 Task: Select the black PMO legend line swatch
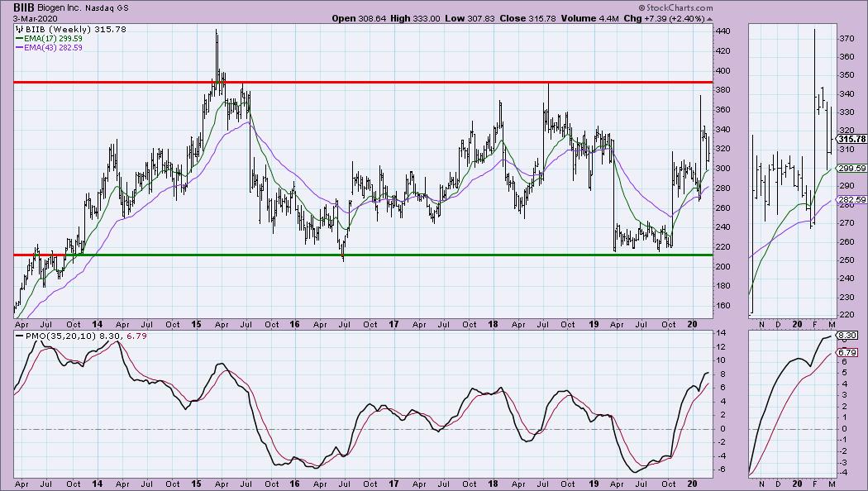coord(19,336)
